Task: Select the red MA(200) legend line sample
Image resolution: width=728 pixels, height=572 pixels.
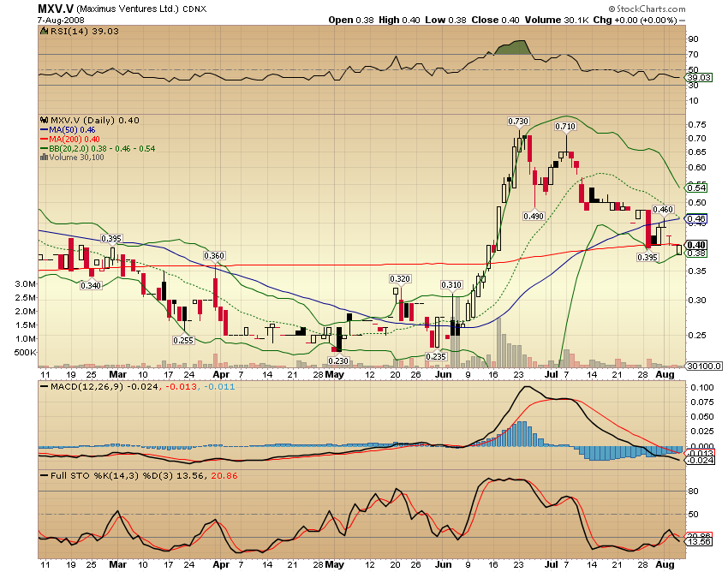Action: pyautogui.click(x=44, y=140)
